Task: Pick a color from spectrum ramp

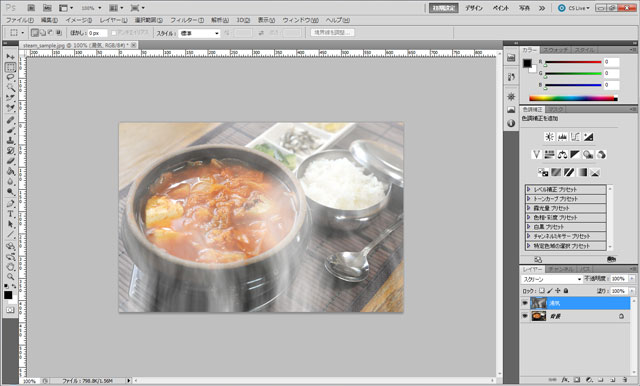Action: click(573, 98)
